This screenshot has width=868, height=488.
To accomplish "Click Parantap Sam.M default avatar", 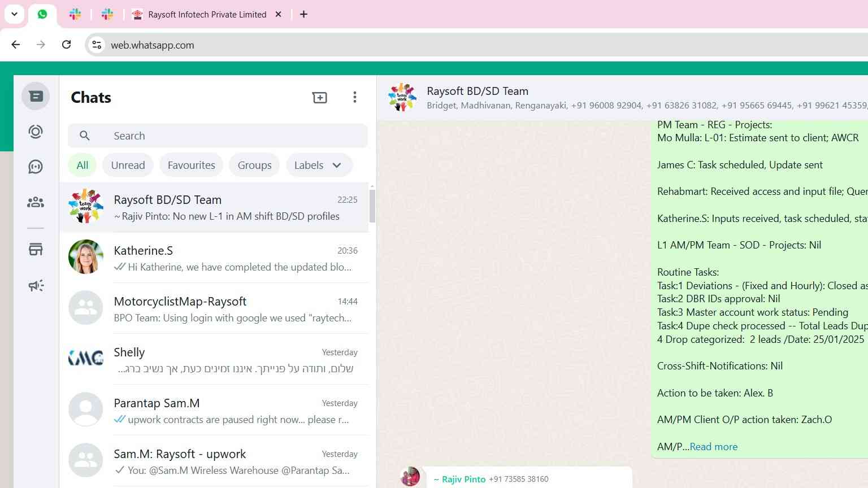I will point(86,409).
